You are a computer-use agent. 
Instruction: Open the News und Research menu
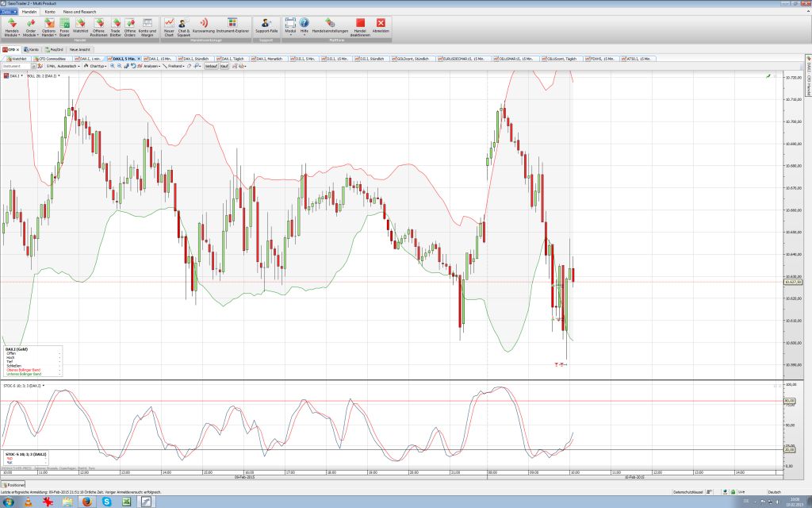point(79,12)
